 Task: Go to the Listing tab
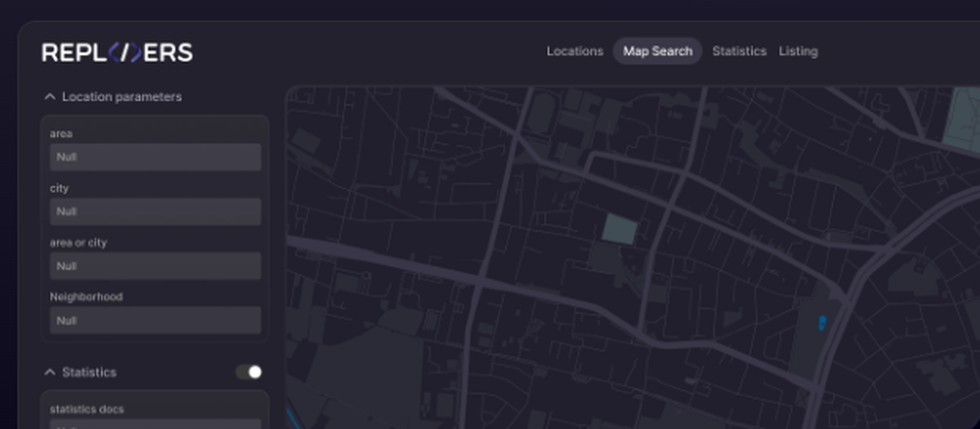point(798,51)
